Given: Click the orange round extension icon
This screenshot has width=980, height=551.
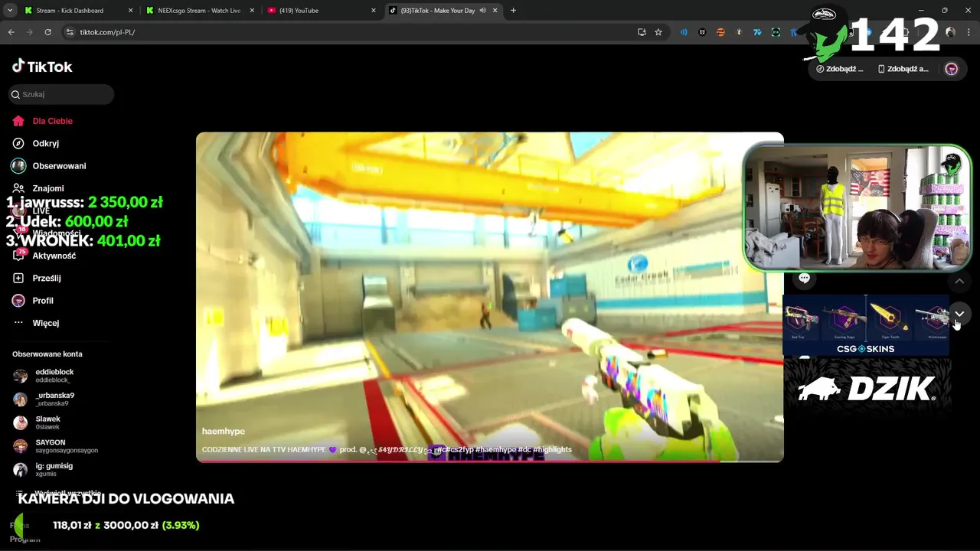Looking at the screenshot, I should coord(720,32).
